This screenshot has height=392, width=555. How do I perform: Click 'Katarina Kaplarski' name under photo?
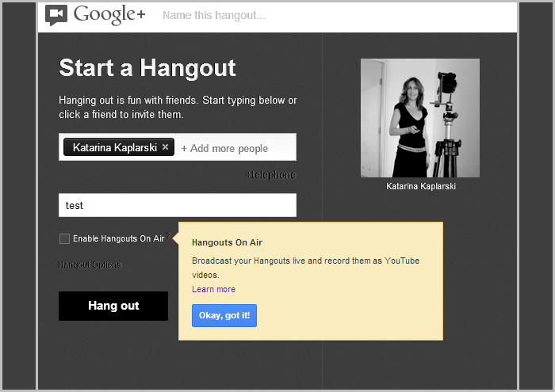421,186
